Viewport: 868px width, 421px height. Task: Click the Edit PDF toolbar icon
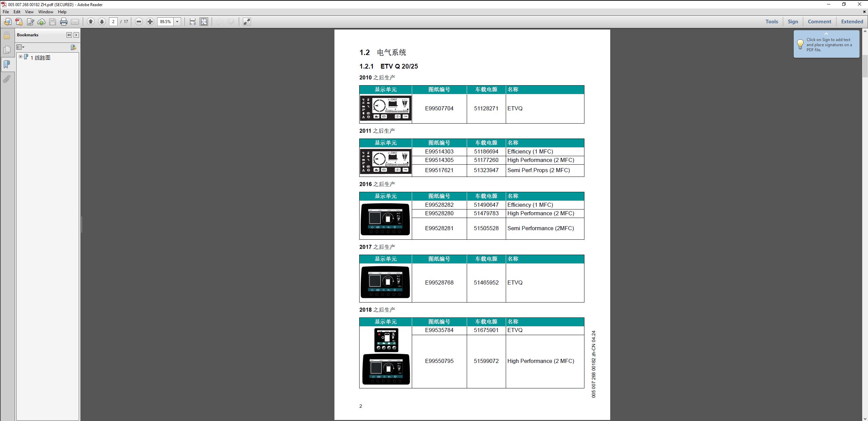(x=30, y=22)
